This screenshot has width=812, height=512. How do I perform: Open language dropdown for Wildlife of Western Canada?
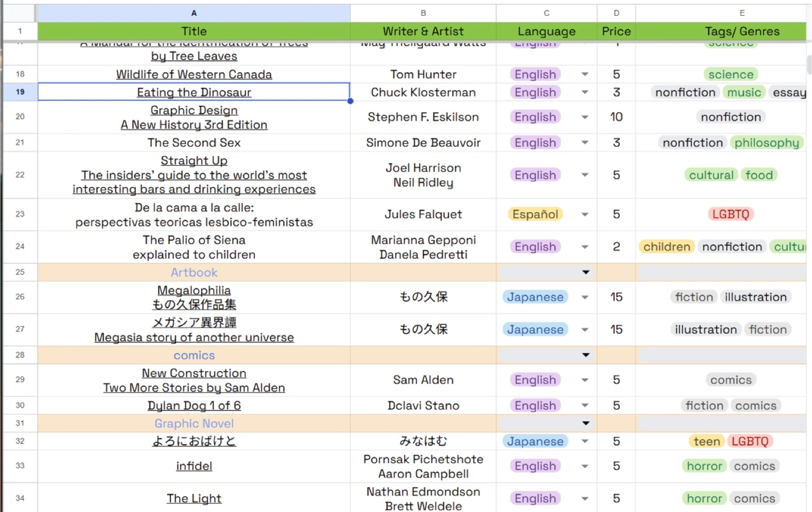pyautogui.click(x=585, y=74)
